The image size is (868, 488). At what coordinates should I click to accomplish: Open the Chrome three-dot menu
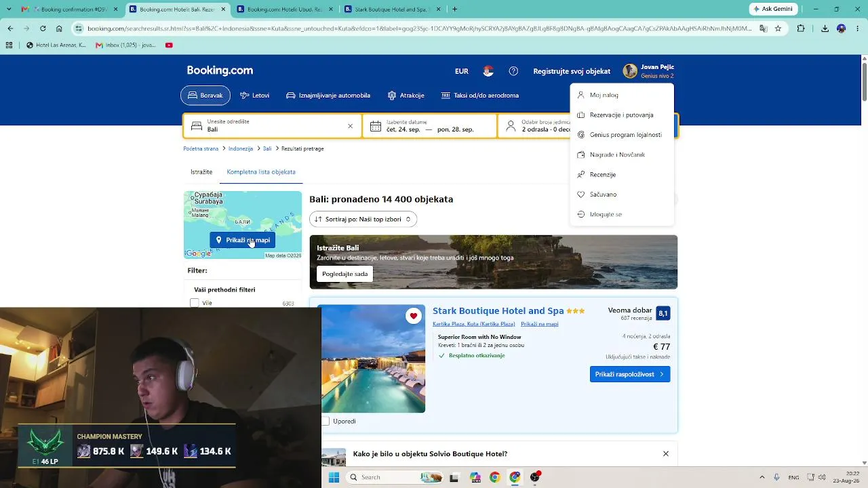pos(858,28)
